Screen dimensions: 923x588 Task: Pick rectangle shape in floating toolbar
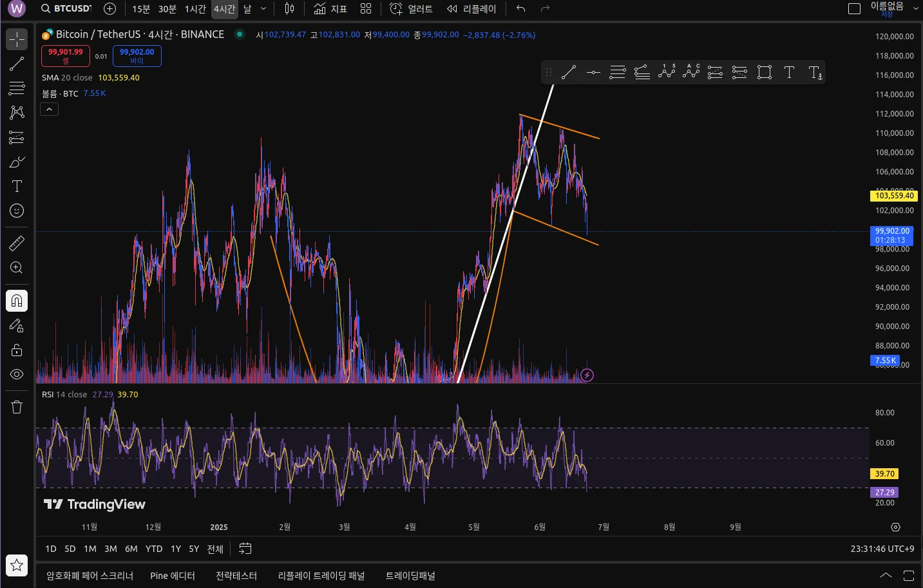tap(765, 73)
